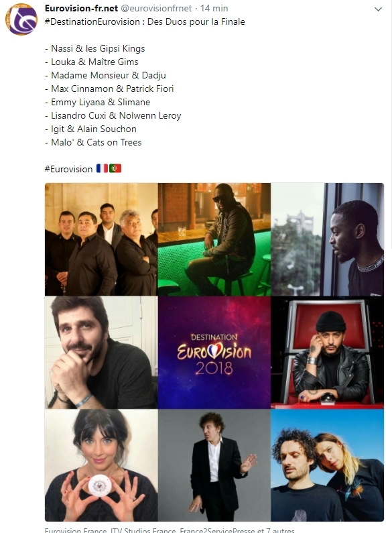
Task: Open the #DestinationEurovision hashtag
Action: click(92, 21)
